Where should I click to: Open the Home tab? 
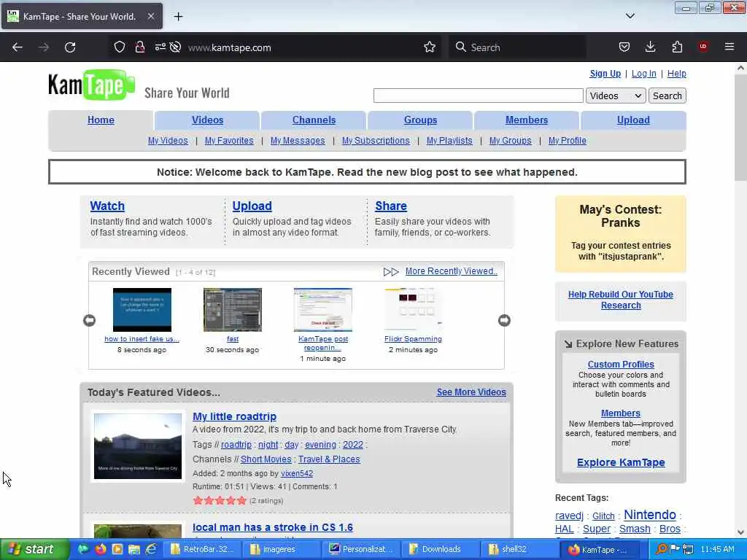[101, 120]
